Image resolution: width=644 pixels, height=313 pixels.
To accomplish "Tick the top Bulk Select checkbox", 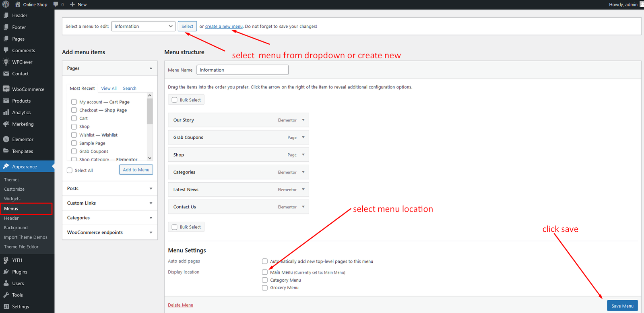I will 175,100.
